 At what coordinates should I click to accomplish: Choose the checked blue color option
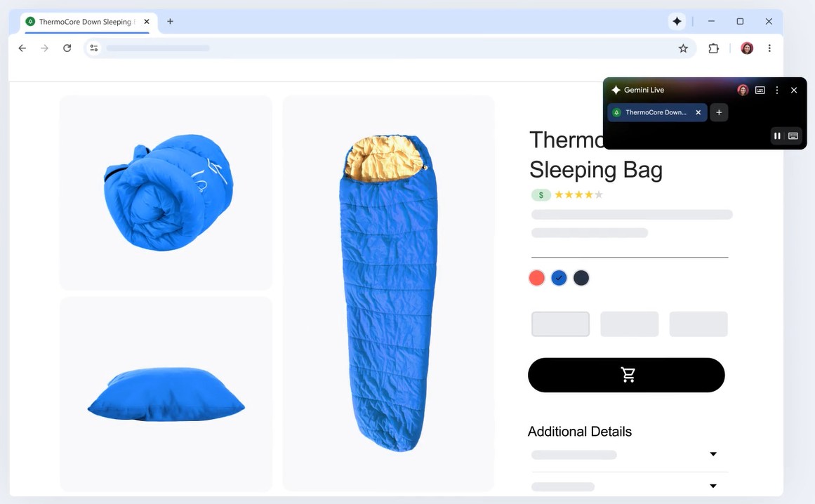(559, 278)
